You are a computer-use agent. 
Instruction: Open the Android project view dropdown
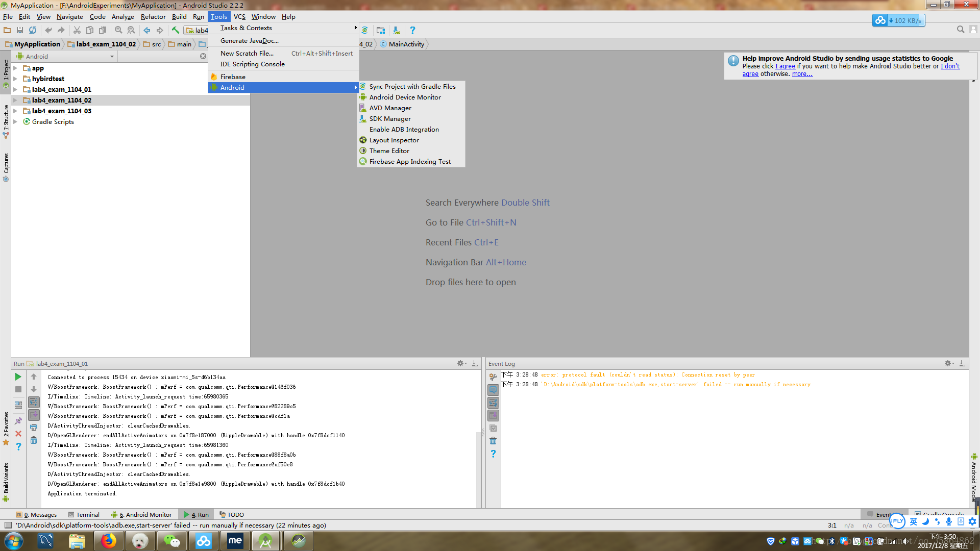pyautogui.click(x=65, y=56)
